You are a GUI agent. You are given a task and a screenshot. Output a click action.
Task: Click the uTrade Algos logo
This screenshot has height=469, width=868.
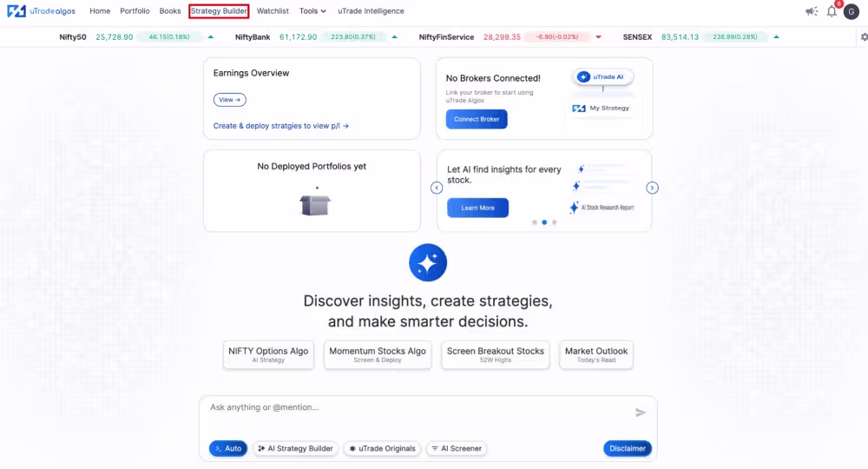(41, 11)
